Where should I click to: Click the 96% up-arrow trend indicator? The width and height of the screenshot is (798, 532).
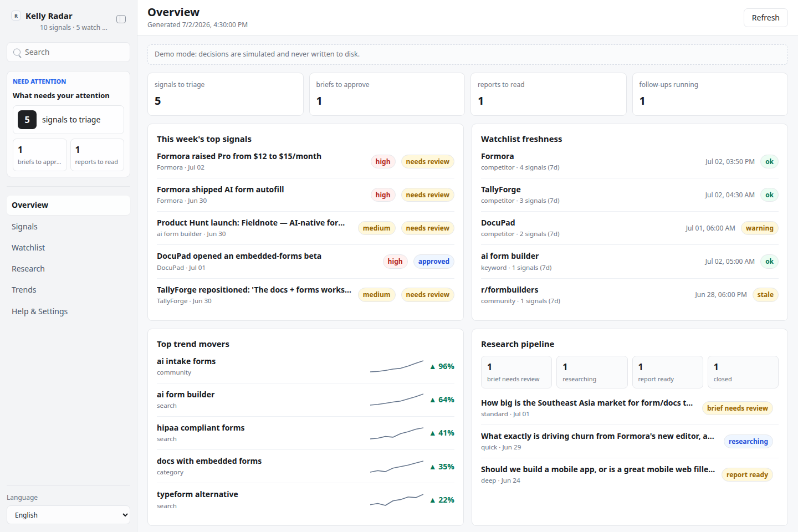point(442,366)
